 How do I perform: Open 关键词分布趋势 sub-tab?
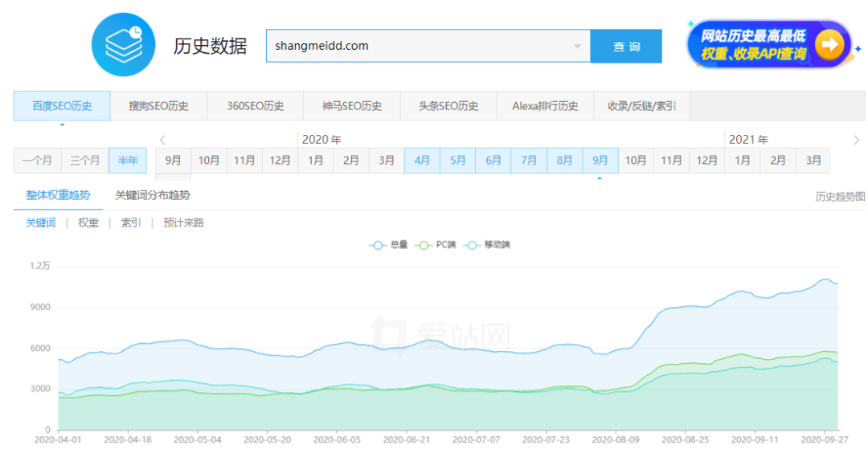tap(152, 195)
